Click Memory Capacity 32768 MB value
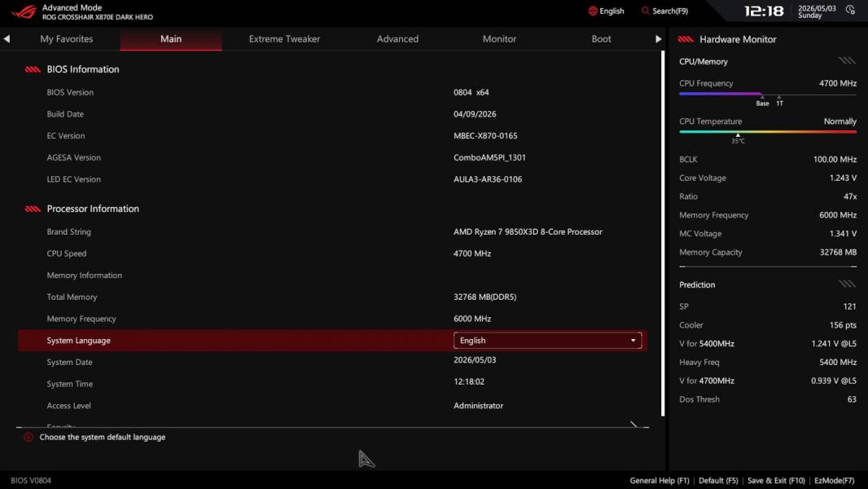Viewport: 868px width, 489px height. click(838, 252)
